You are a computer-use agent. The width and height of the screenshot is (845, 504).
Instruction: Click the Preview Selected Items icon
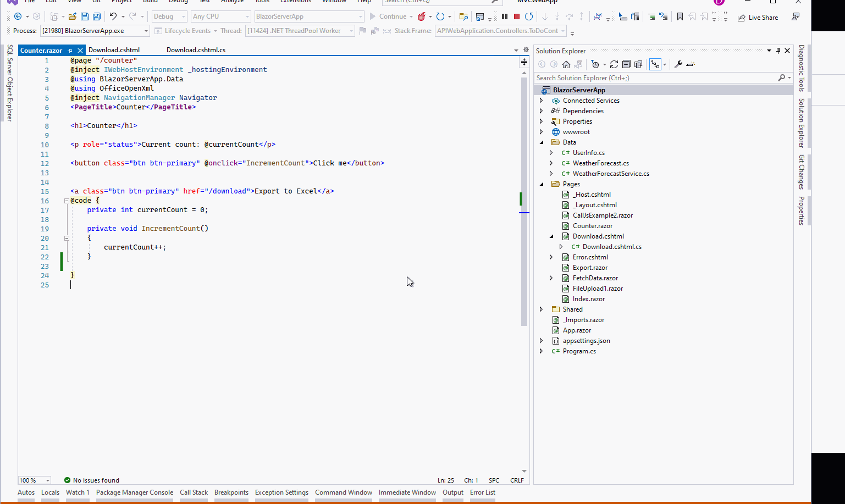click(691, 64)
